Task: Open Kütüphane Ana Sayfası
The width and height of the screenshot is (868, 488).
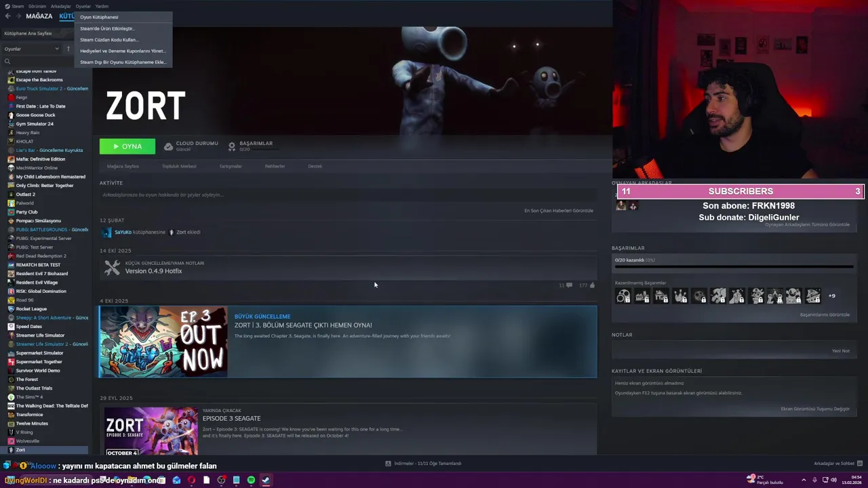Action: coord(28,33)
